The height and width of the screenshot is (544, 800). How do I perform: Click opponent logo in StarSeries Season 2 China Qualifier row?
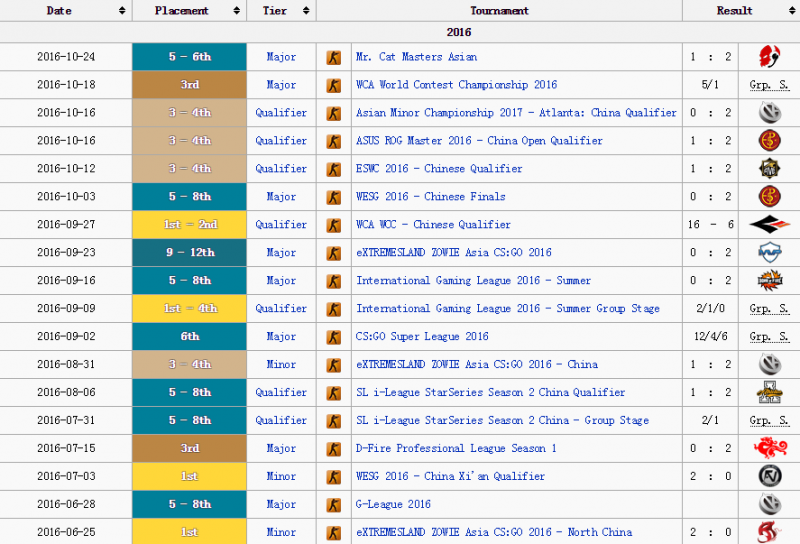click(x=769, y=392)
